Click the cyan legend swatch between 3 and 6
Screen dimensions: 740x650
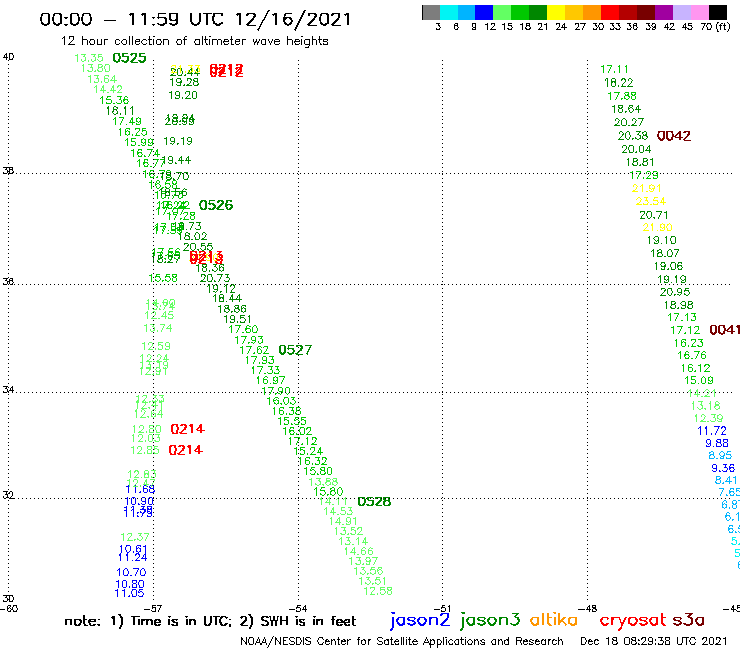click(448, 12)
